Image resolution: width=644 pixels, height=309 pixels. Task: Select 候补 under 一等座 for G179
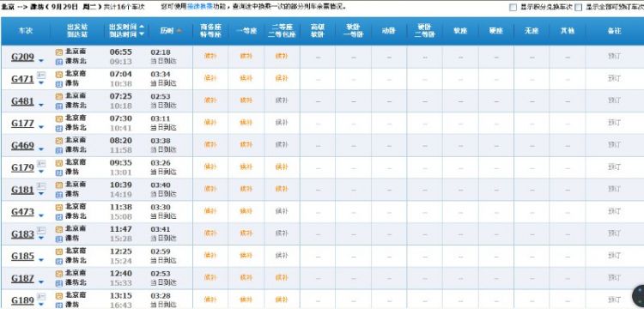tap(246, 167)
